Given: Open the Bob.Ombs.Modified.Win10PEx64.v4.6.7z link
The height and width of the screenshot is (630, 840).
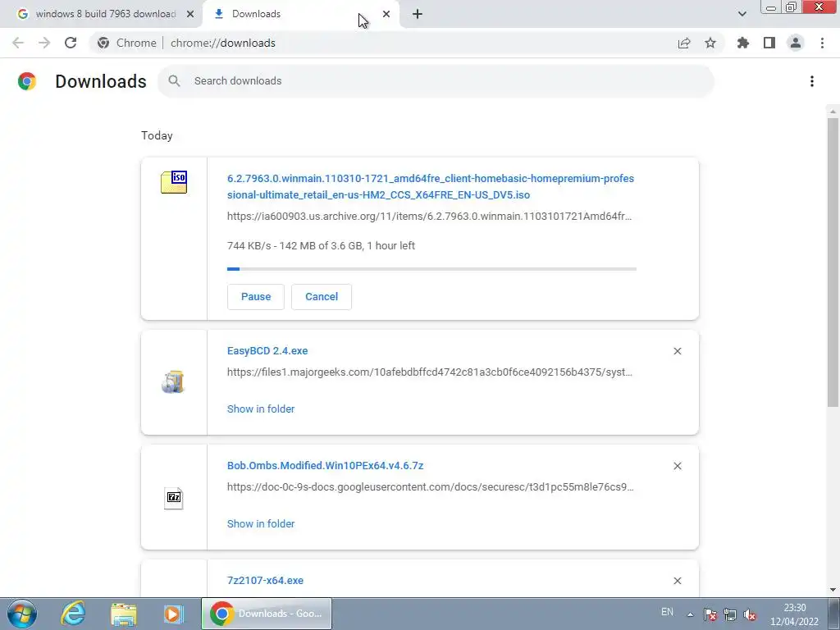Looking at the screenshot, I should (325, 466).
